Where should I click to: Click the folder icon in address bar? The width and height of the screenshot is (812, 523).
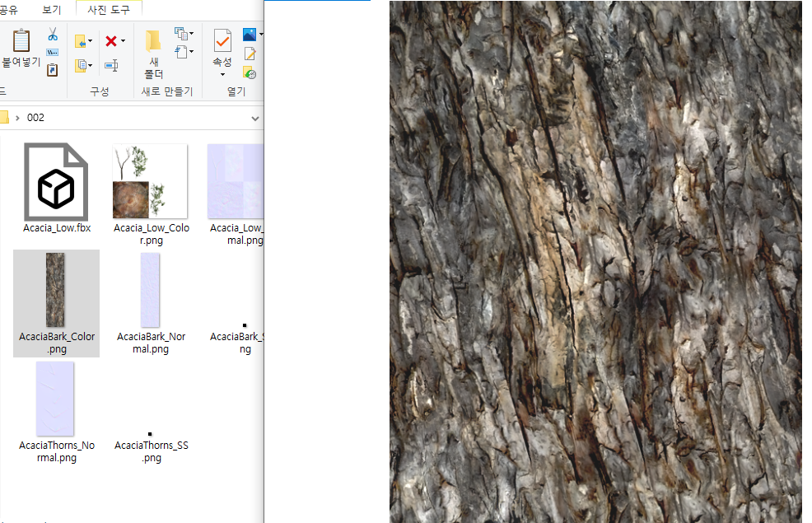4,118
